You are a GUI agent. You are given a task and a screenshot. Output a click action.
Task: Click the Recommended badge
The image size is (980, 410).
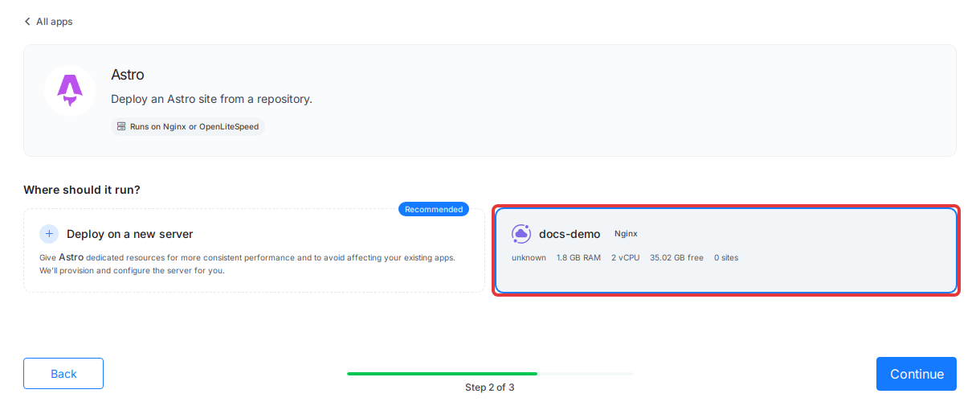(x=434, y=209)
